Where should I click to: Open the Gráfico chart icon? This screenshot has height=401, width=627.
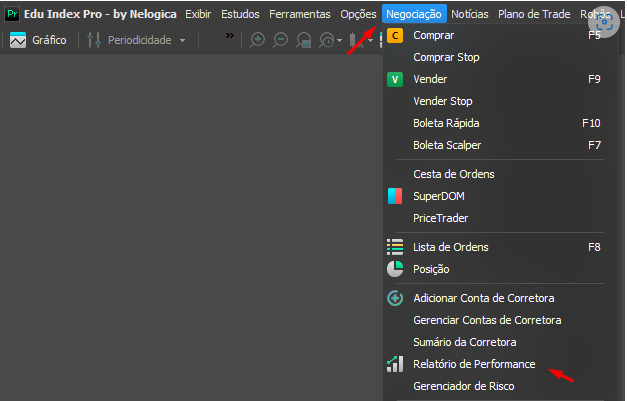[x=18, y=40]
